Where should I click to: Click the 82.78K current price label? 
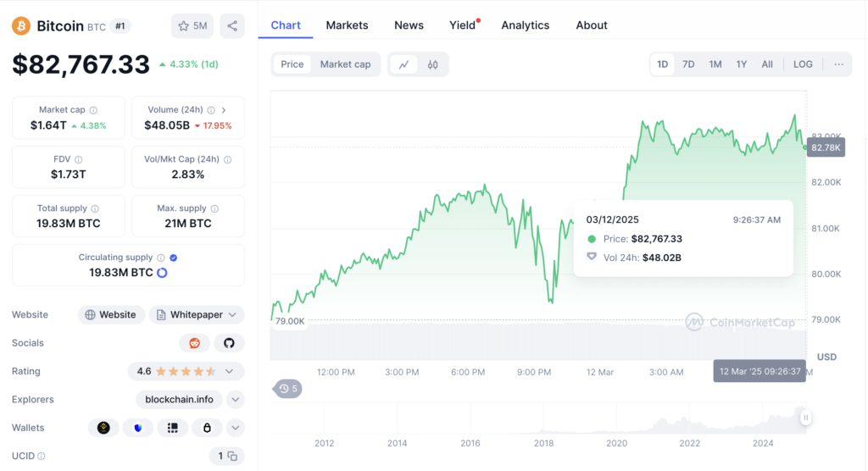[826, 147]
